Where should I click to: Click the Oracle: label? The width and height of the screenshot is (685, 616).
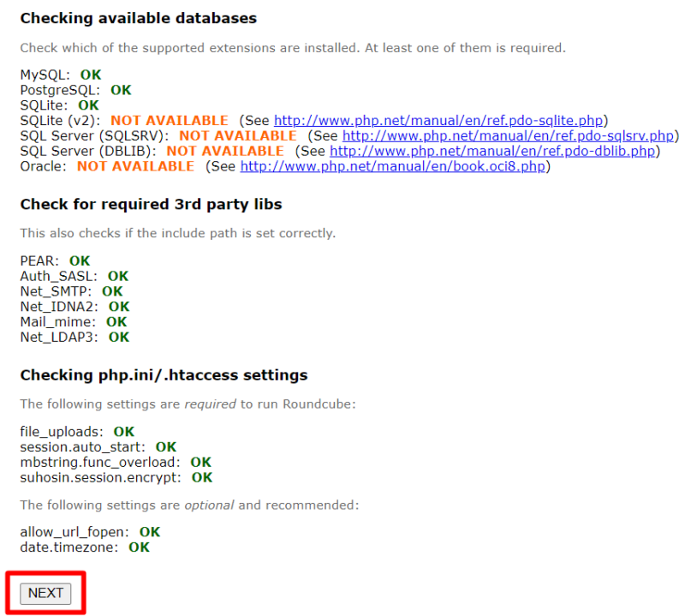click(x=44, y=166)
